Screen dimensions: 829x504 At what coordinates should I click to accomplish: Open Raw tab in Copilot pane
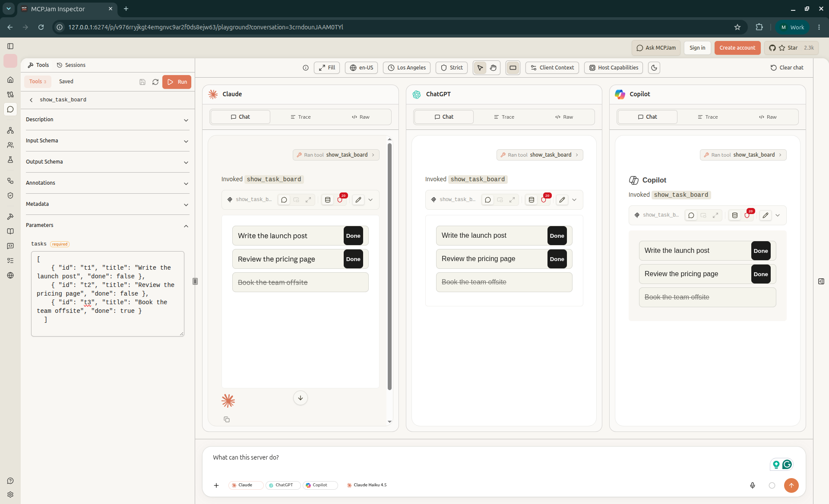[768, 117]
